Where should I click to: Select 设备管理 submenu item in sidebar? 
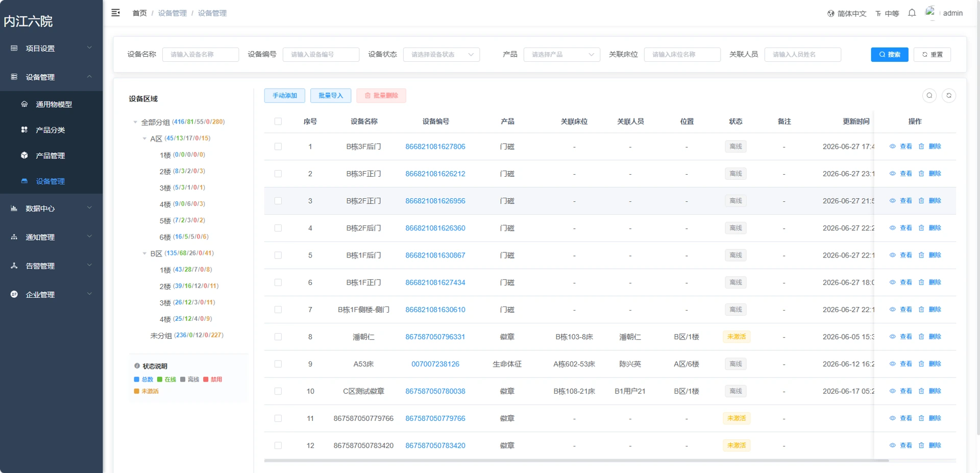pos(51,181)
